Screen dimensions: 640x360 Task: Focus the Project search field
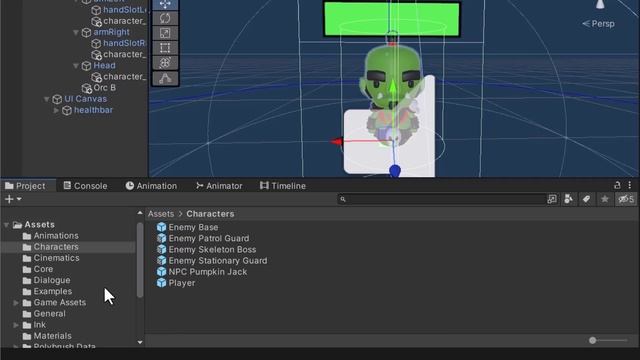[441, 199]
